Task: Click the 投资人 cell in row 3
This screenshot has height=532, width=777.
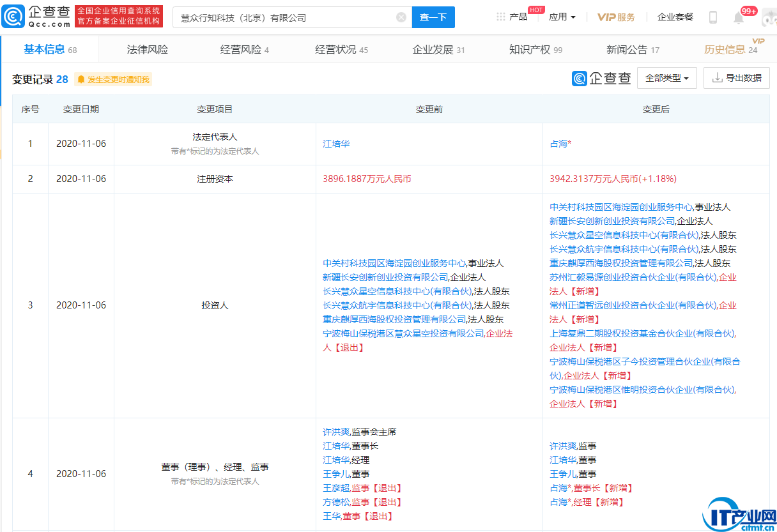Action: (215, 305)
